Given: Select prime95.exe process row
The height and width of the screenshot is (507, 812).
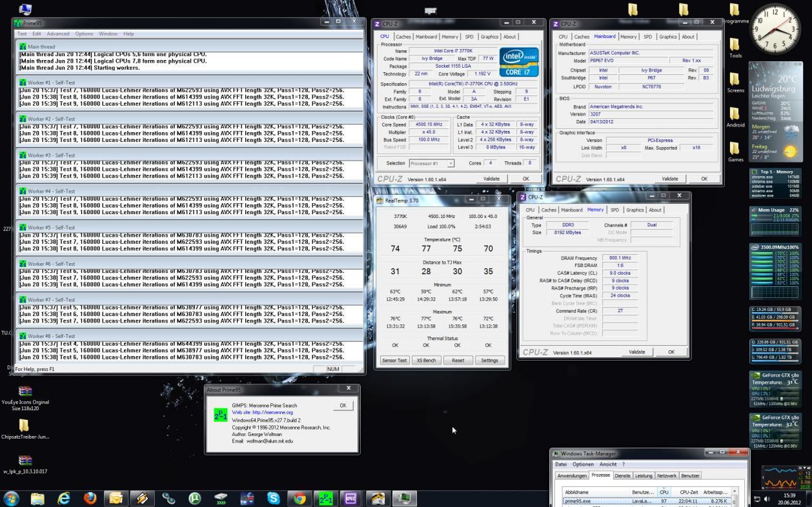Looking at the screenshot, I should (x=646, y=501).
